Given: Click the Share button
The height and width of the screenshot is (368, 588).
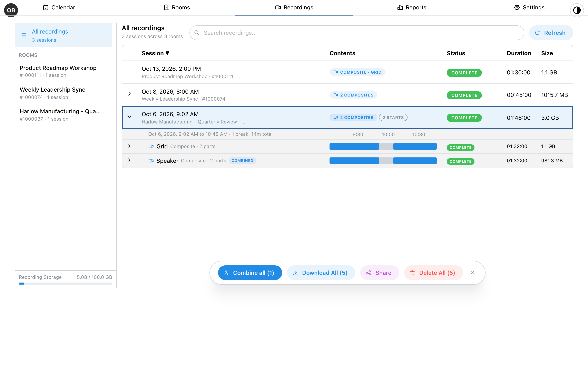Looking at the screenshot, I should coord(379,273).
